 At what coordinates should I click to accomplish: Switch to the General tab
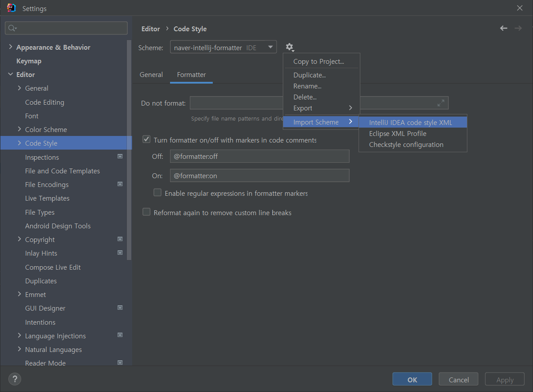[x=151, y=75]
